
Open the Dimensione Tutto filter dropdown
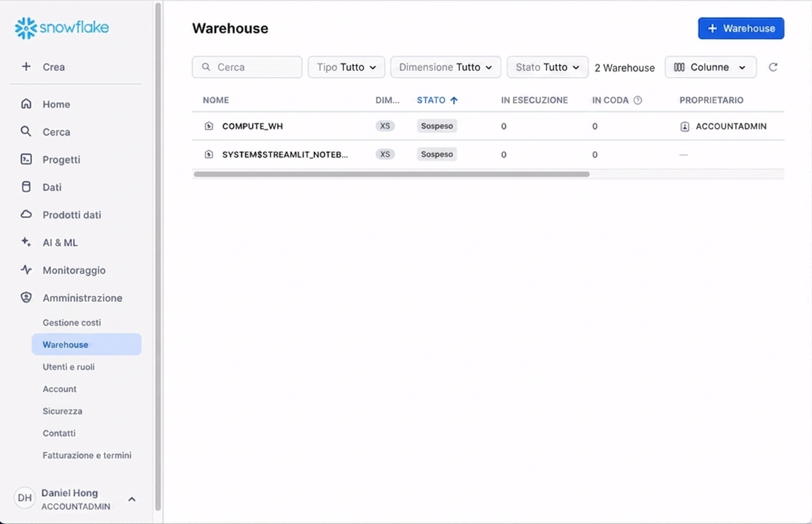coord(446,67)
